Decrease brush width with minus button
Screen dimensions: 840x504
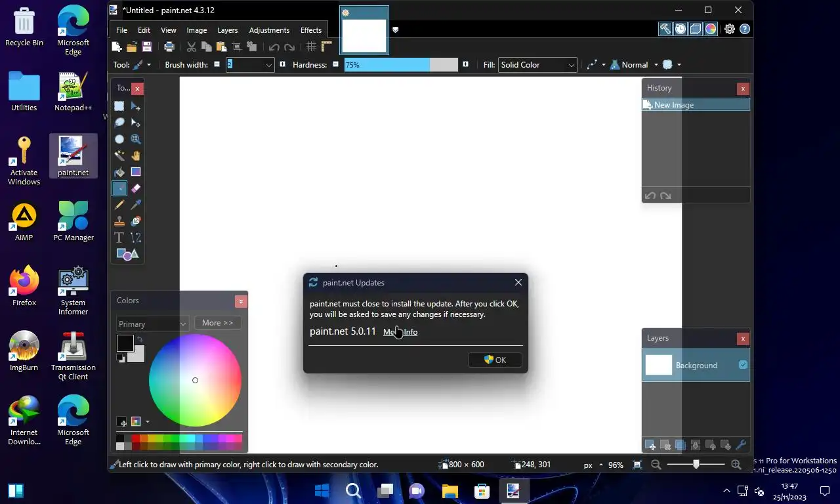[217, 64]
